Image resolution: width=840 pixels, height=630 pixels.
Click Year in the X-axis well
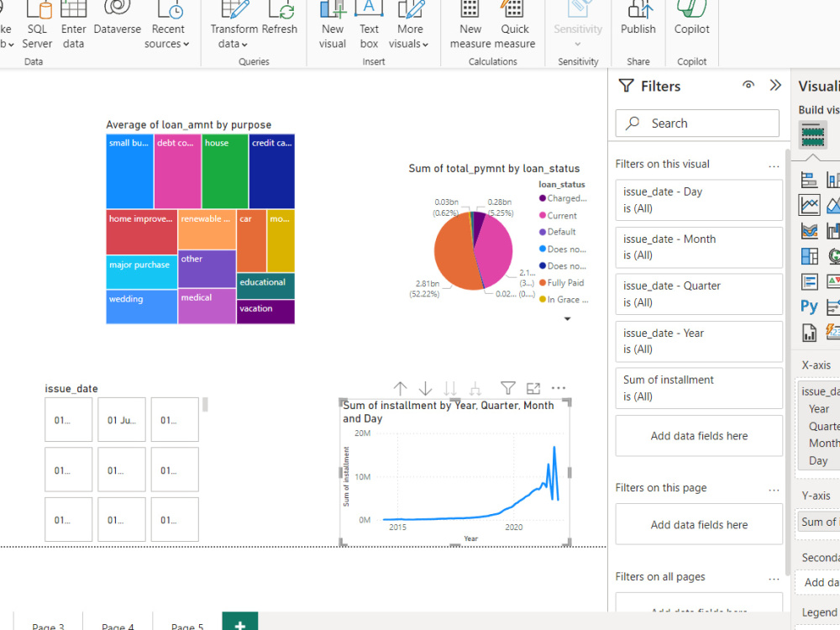pyautogui.click(x=818, y=409)
